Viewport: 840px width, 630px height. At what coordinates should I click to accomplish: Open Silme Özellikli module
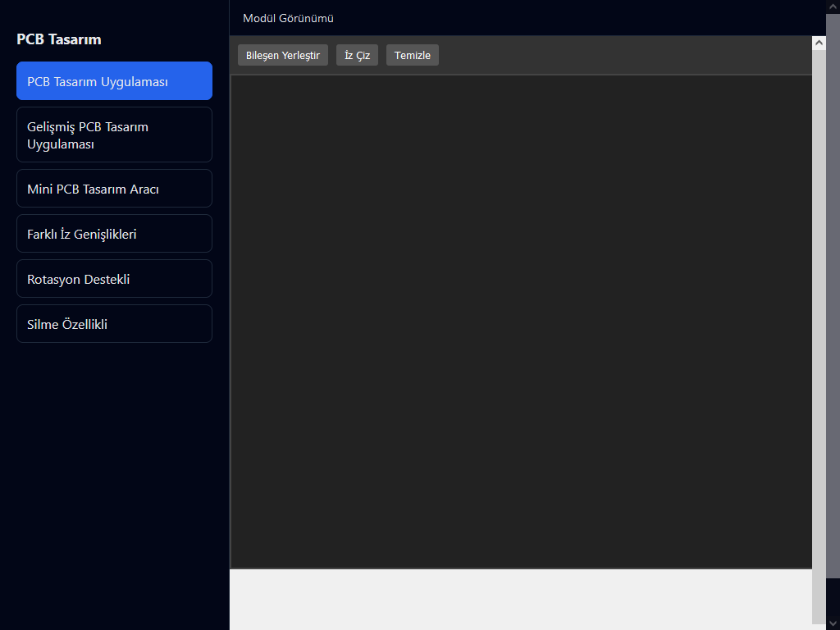pyautogui.click(x=114, y=323)
